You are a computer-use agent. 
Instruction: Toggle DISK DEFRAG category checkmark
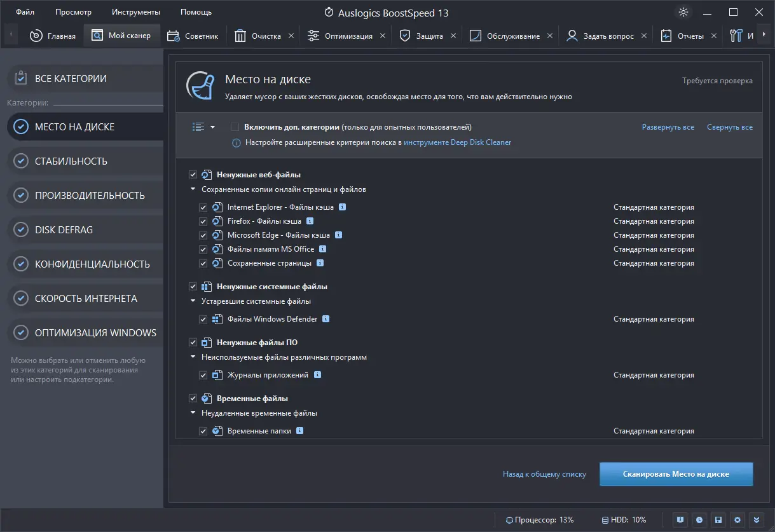pos(21,230)
